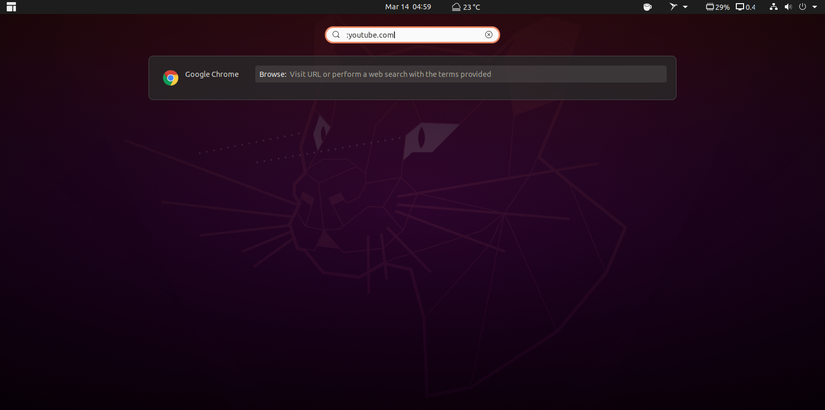Click the magnifier icon in the search box
Image resolution: width=825 pixels, height=410 pixels.
(336, 35)
